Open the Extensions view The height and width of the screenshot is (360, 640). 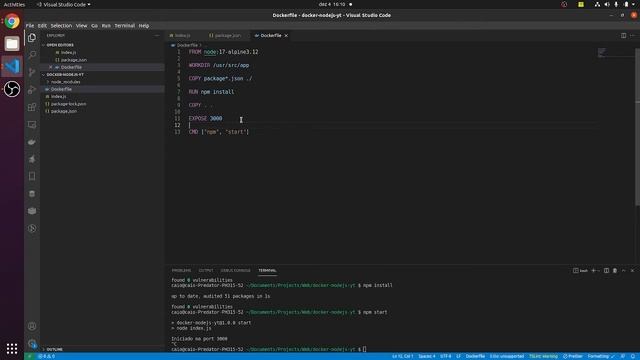tap(32, 107)
